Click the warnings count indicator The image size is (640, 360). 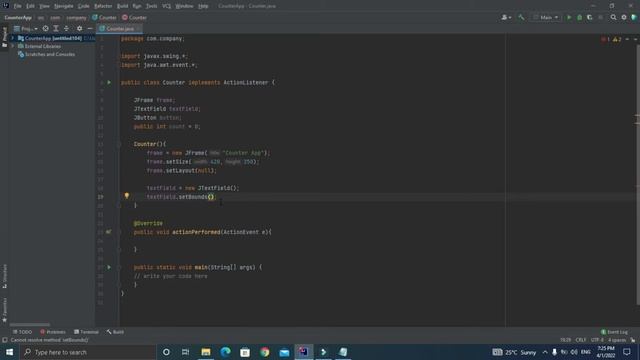click(617, 39)
